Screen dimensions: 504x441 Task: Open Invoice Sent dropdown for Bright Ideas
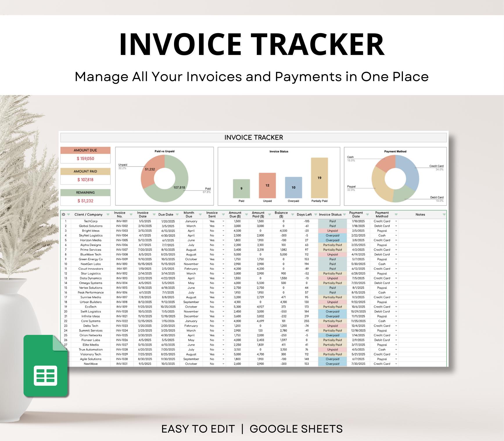click(x=223, y=231)
